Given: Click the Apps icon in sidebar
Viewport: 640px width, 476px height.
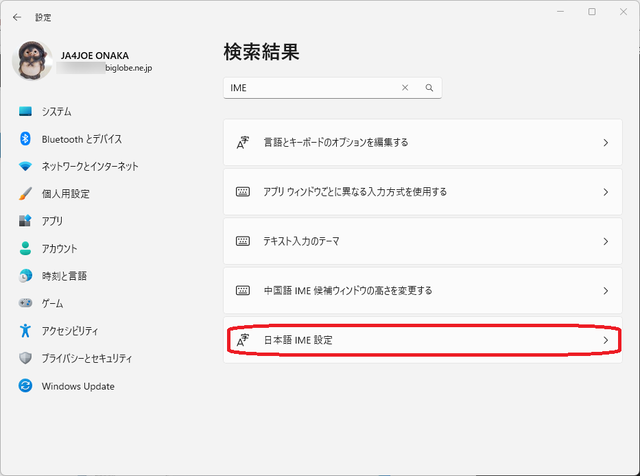Looking at the screenshot, I should click(25, 221).
